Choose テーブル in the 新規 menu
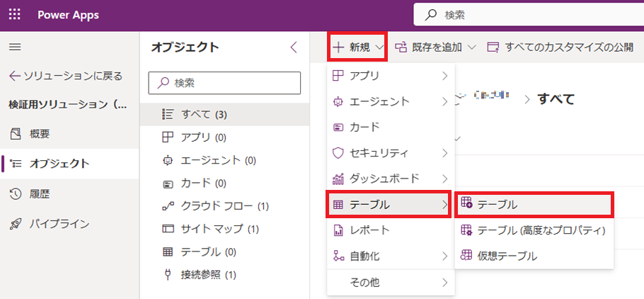The width and height of the screenshot is (644, 299). (x=389, y=204)
